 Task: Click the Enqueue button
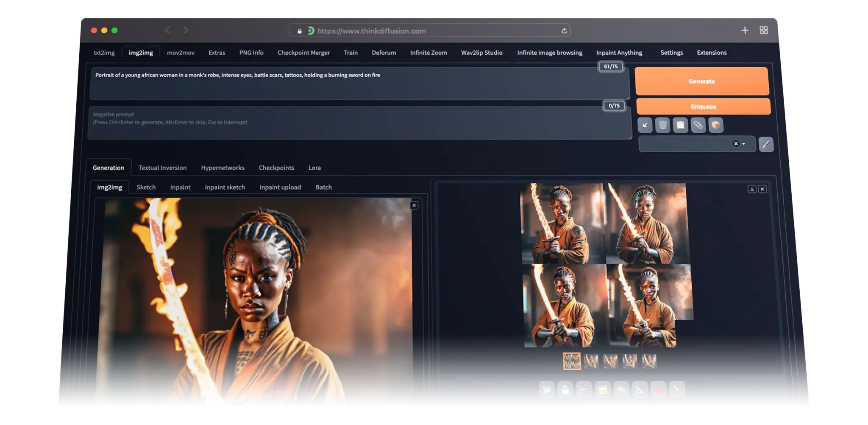(x=704, y=106)
